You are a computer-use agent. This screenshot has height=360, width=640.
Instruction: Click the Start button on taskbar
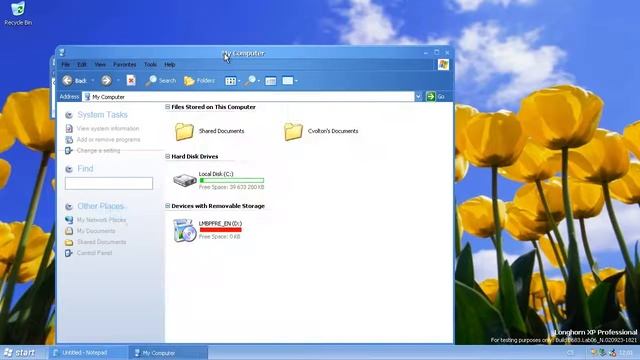[x=20, y=352]
